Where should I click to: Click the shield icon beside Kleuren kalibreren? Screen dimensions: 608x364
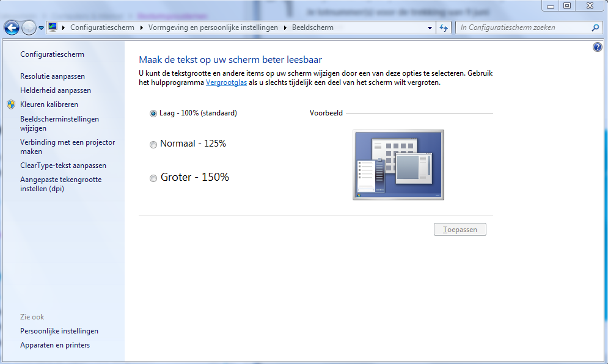pyautogui.click(x=11, y=104)
